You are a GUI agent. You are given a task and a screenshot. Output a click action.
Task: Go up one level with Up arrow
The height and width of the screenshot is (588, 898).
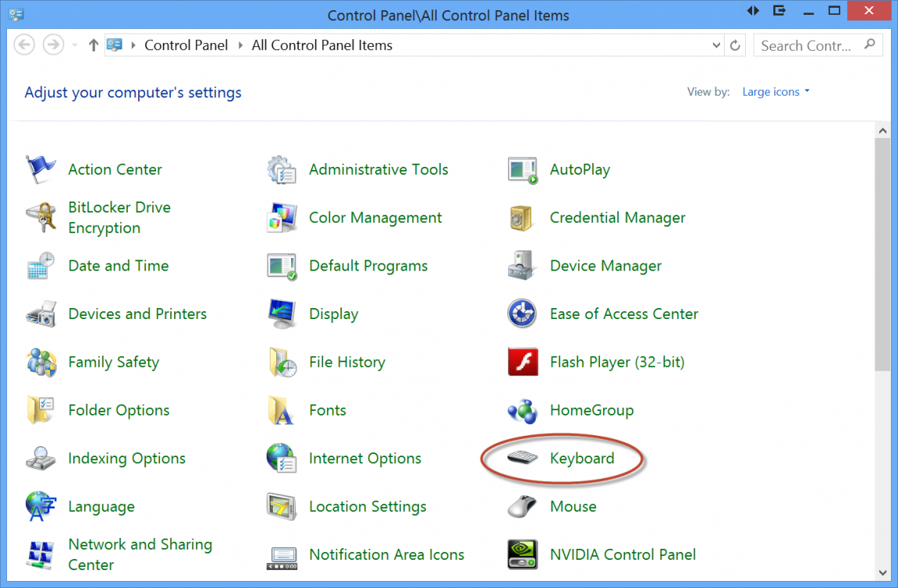click(93, 45)
